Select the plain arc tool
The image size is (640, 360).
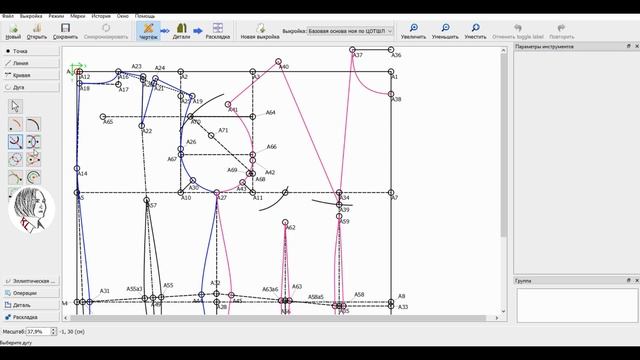coord(33,124)
